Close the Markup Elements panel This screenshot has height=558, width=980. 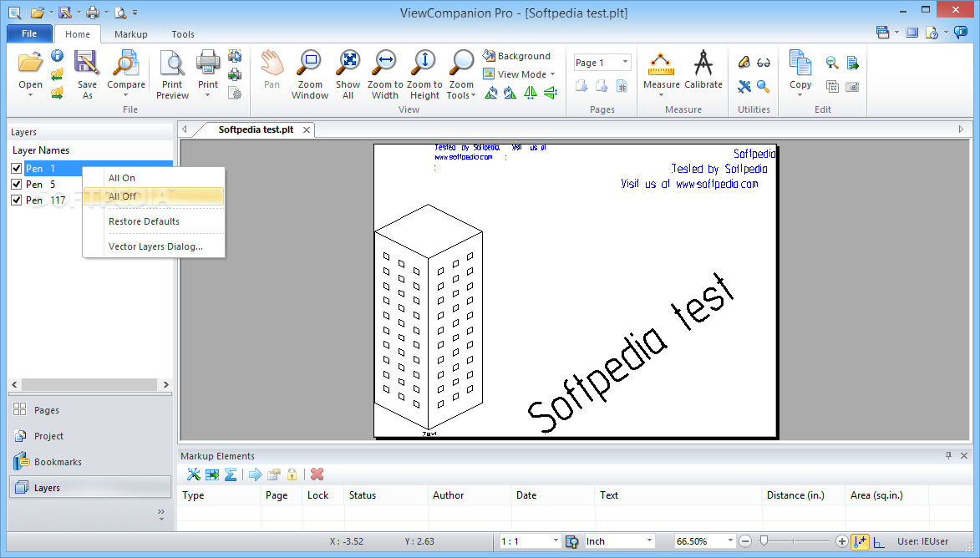click(x=964, y=455)
